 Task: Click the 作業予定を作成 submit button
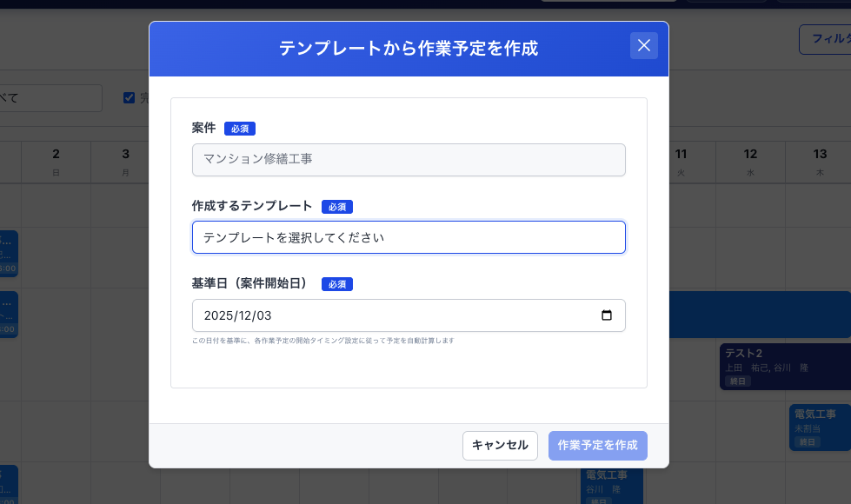tap(598, 445)
